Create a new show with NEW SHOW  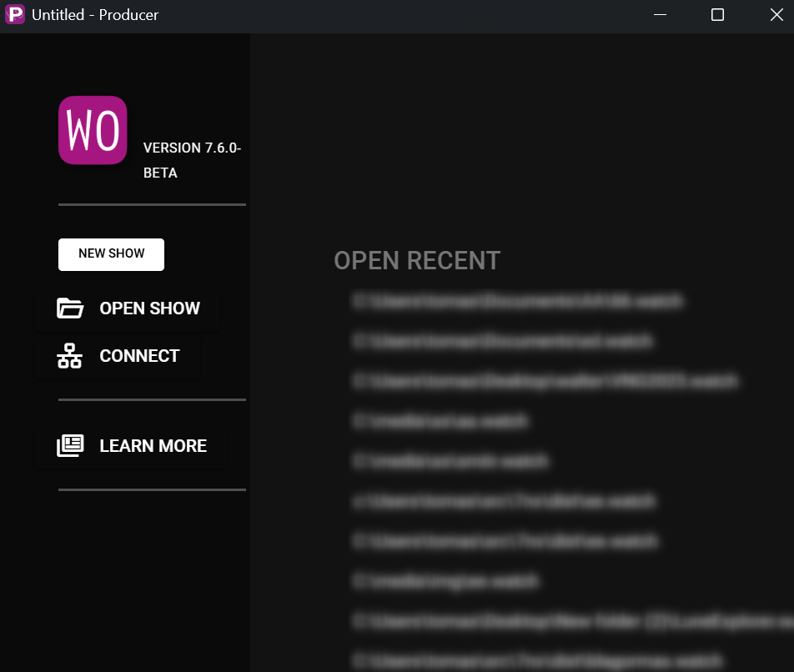[x=112, y=254]
